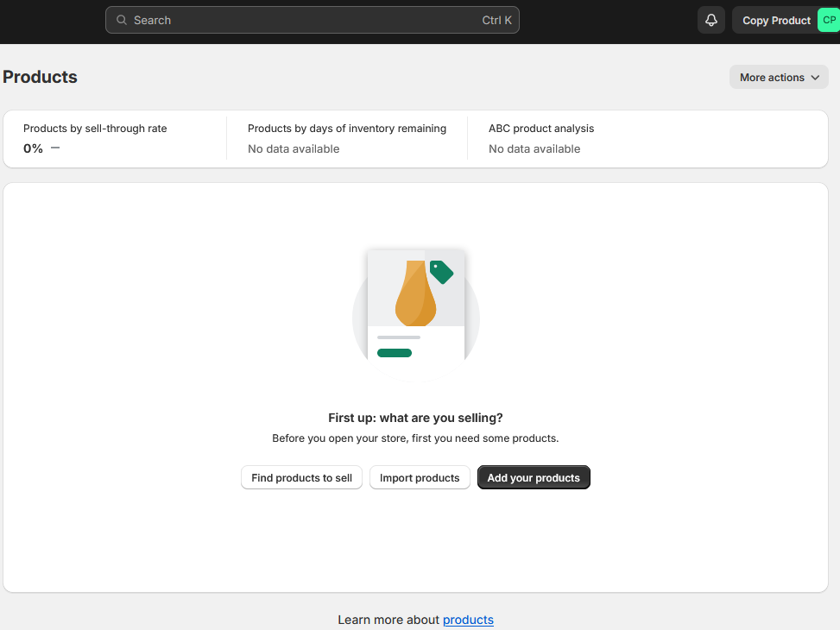Click the green price tag icon

click(x=441, y=272)
